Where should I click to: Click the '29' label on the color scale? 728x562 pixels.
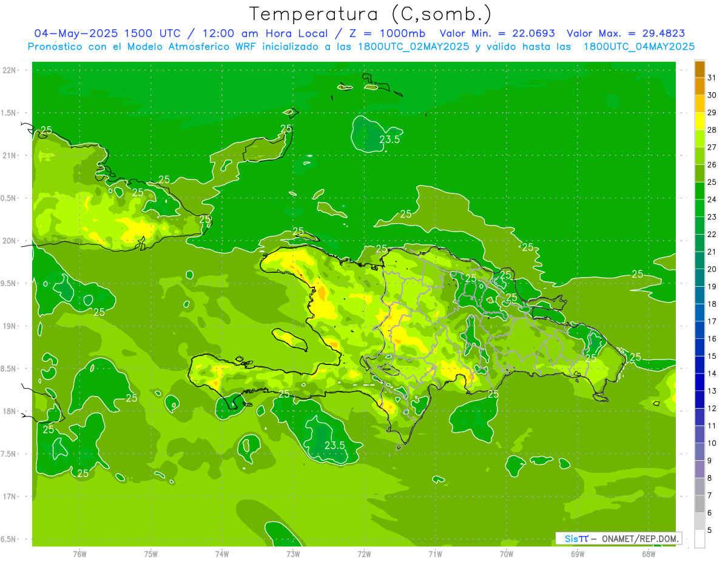(x=712, y=112)
